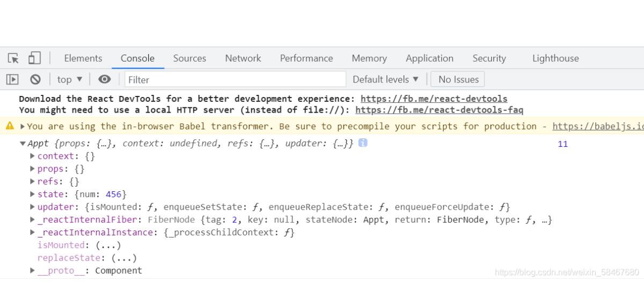
Task: Open the Lighthouse tab
Action: coord(555,58)
